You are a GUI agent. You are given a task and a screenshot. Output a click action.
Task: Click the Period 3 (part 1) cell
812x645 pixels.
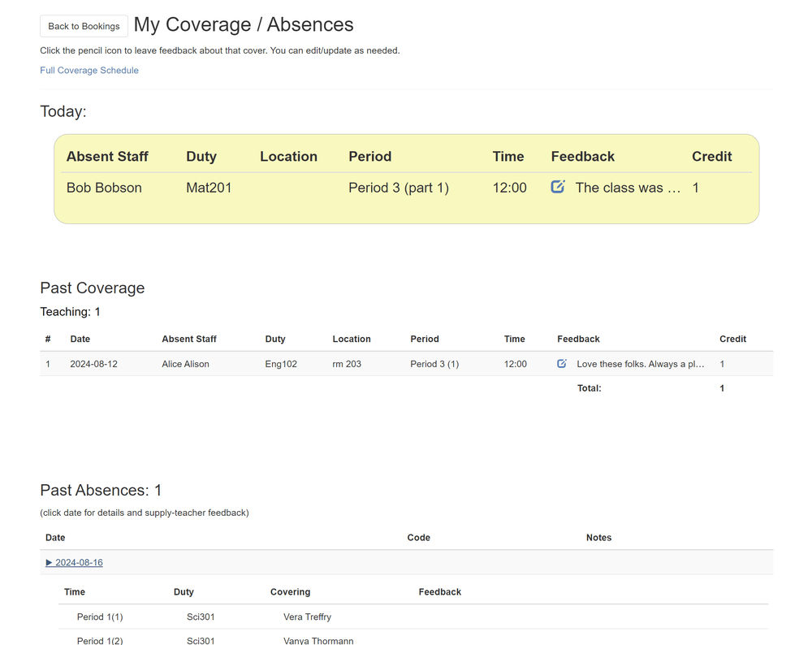coord(399,188)
